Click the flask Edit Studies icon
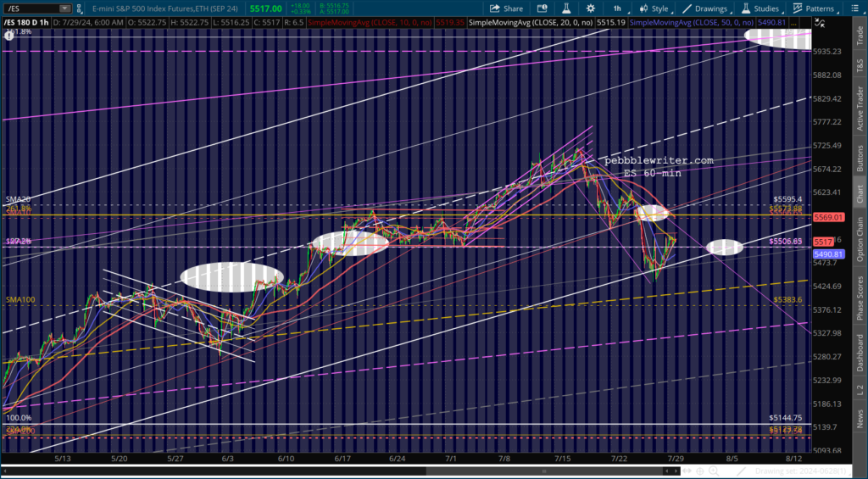Image resolution: width=868 pixels, height=479 pixels. coord(566,8)
